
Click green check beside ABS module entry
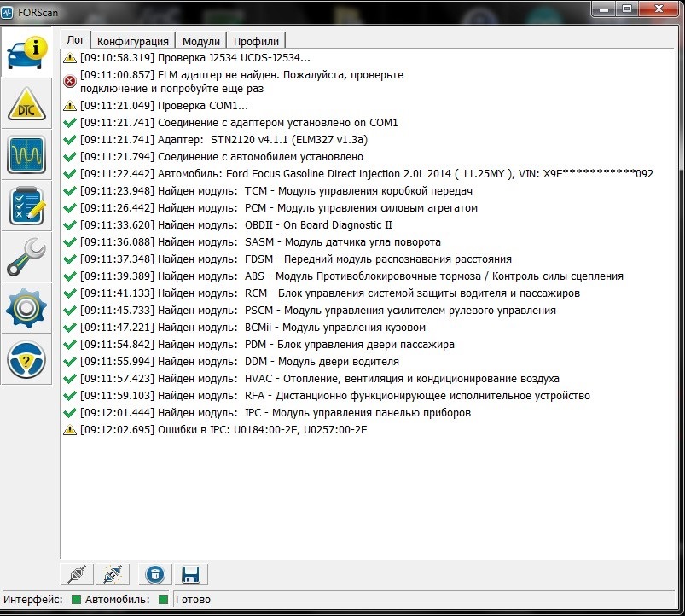coord(69,276)
